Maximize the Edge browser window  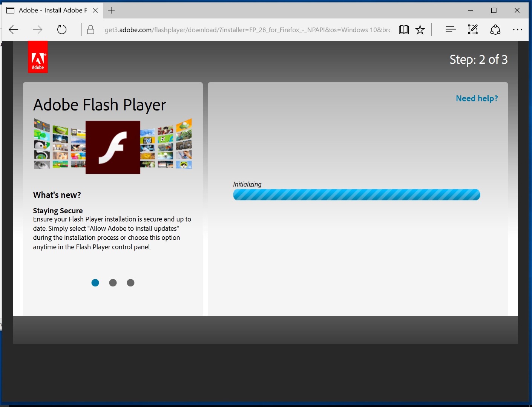pos(494,10)
